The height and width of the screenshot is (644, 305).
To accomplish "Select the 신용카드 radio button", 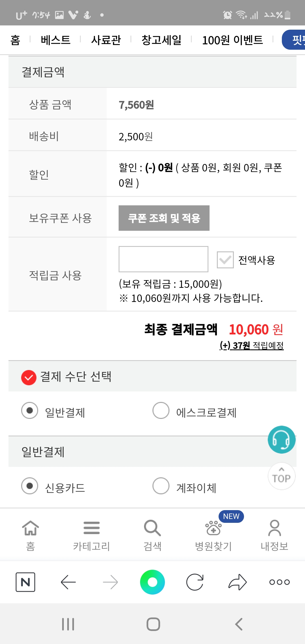I will 30,486.
